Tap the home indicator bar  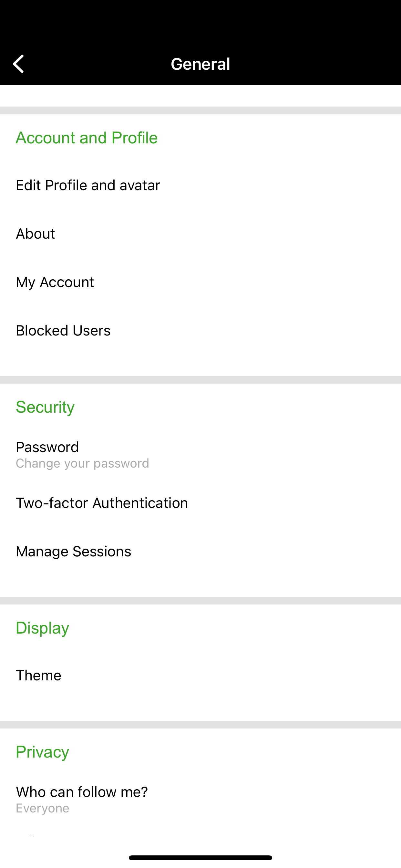point(200,858)
